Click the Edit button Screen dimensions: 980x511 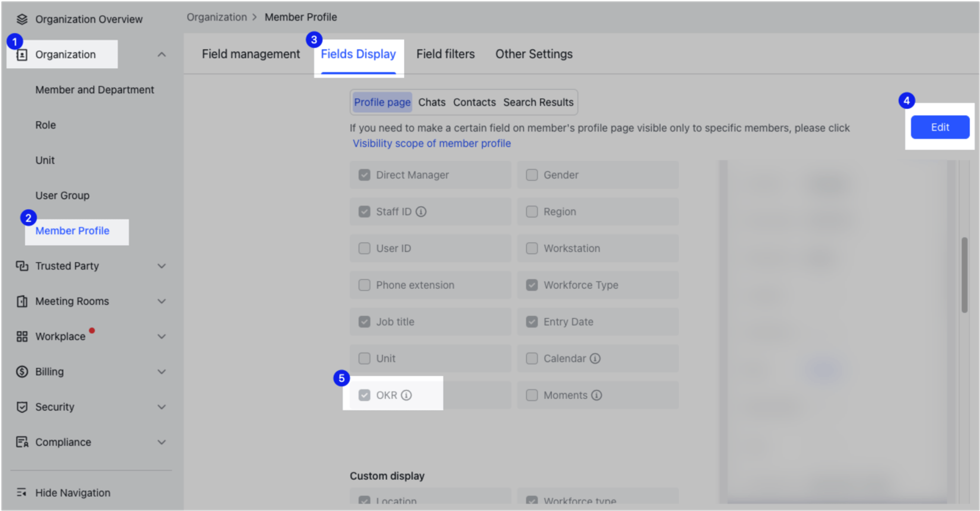point(940,127)
